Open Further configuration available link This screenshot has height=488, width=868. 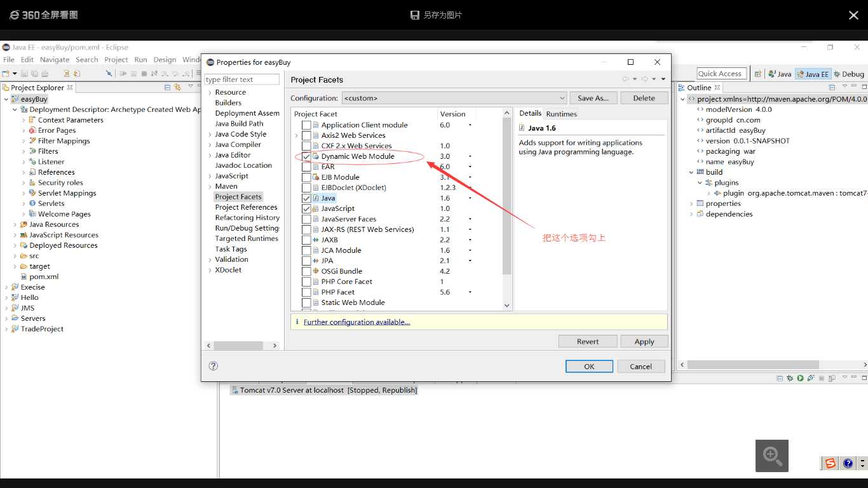pos(356,322)
